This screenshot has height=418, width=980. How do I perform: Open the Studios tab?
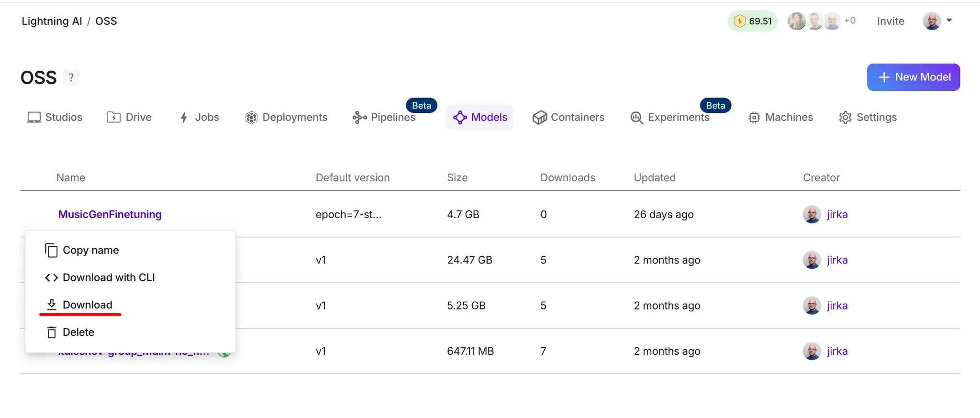click(55, 117)
